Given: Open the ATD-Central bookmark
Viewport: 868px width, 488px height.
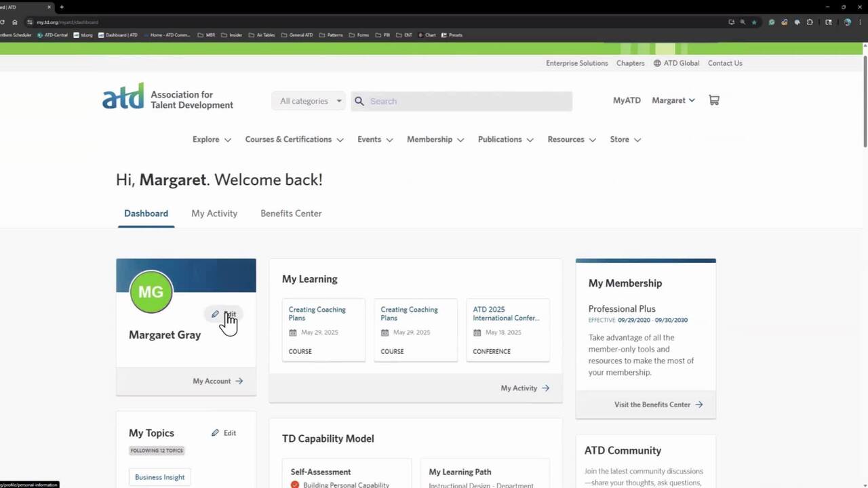Looking at the screenshot, I should point(53,35).
